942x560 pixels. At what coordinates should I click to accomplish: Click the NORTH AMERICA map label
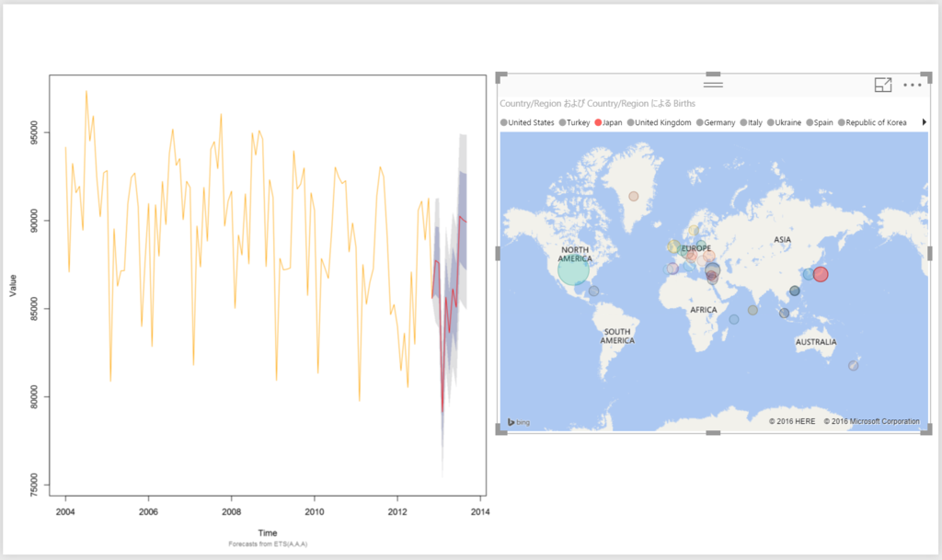(575, 254)
